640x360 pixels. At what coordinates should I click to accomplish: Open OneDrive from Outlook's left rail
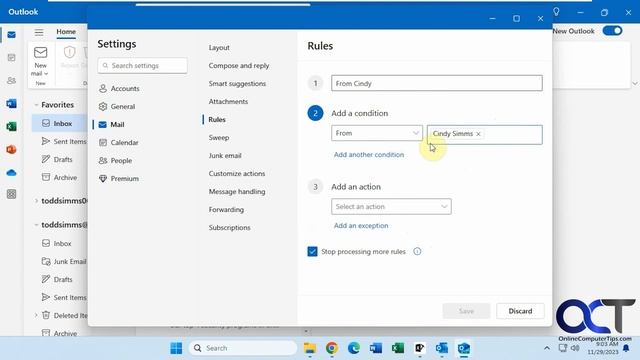point(11,173)
